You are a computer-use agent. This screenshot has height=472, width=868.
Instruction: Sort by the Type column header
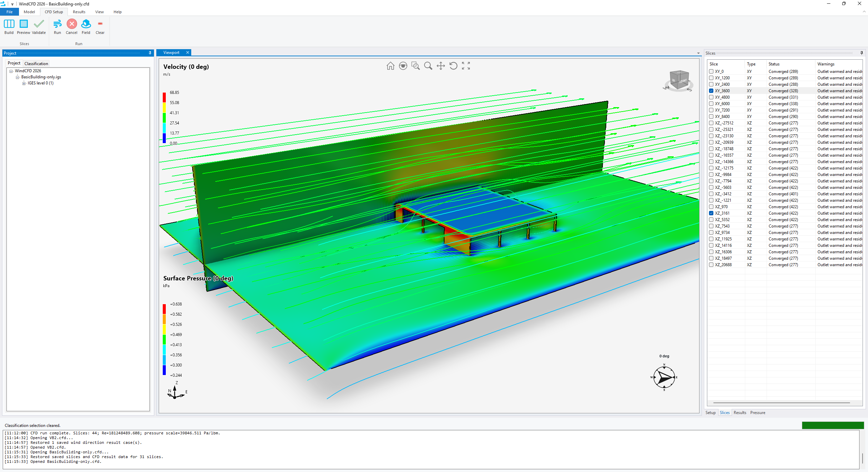point(755,64)
